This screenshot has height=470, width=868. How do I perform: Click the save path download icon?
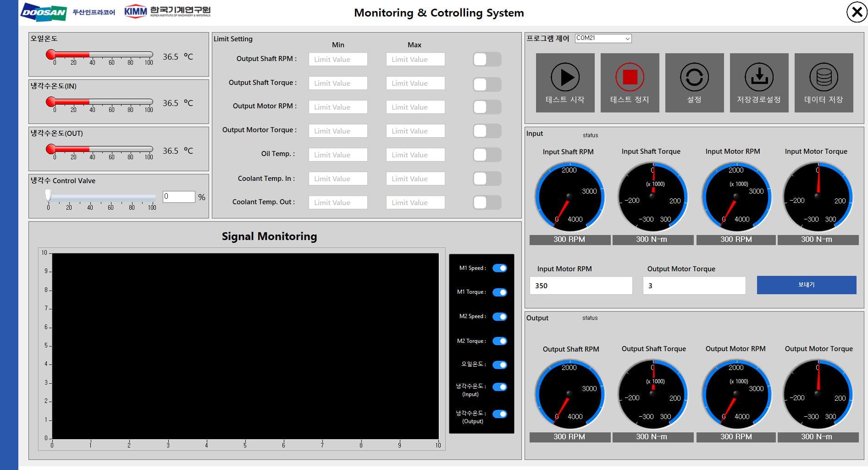tap(759, 78)
